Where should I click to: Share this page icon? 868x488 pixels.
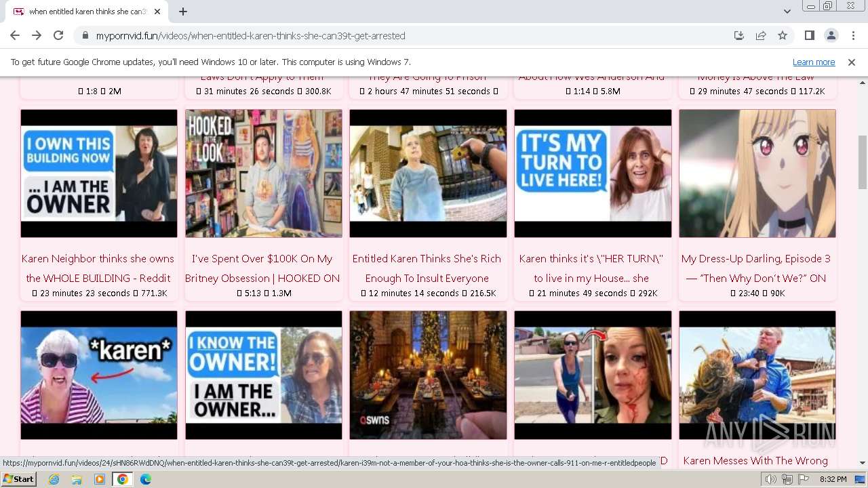[x=761, y=35]
